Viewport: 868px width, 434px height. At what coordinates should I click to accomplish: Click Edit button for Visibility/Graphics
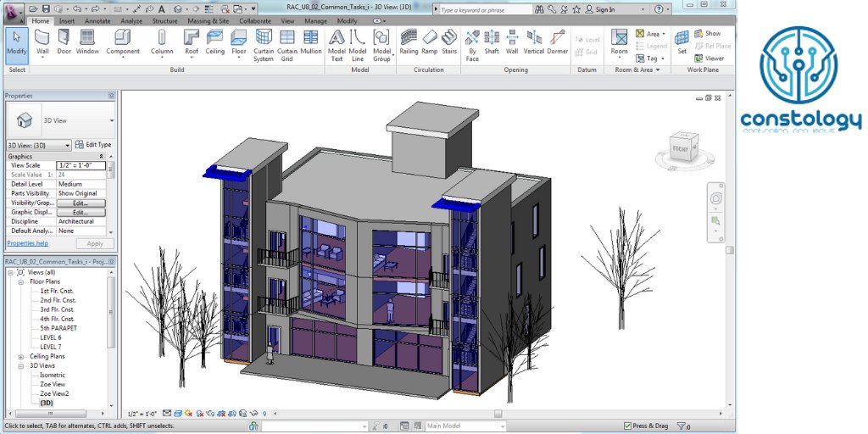pyautogui.click(x=81, y=203)
